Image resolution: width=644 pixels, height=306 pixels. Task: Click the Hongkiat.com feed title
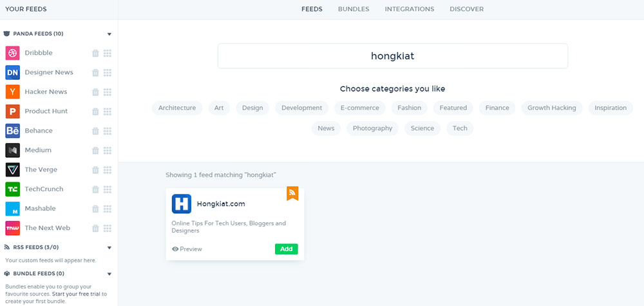[221, 204]
